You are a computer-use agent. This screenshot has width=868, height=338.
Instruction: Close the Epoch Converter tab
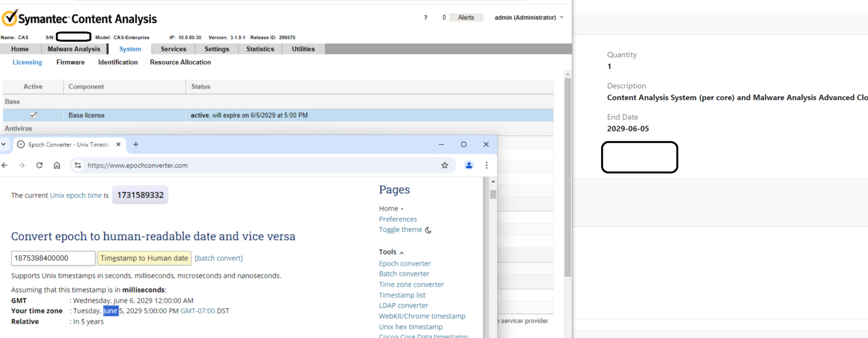click(x=118, y=144)
